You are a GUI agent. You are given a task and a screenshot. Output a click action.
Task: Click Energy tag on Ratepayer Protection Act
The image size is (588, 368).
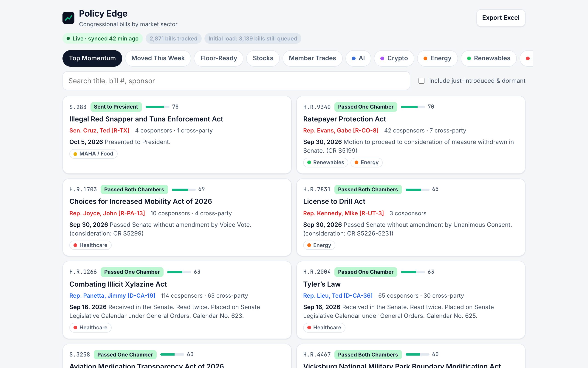click(x=366, y=163)
